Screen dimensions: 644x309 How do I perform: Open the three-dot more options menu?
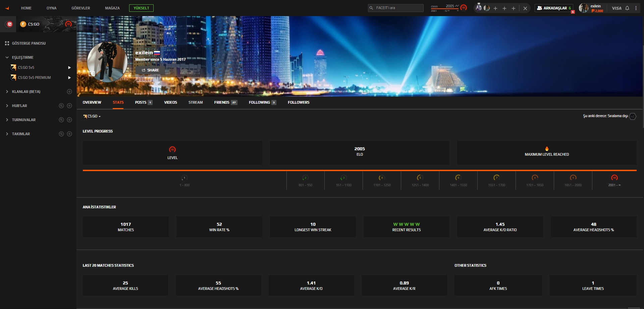636,8
